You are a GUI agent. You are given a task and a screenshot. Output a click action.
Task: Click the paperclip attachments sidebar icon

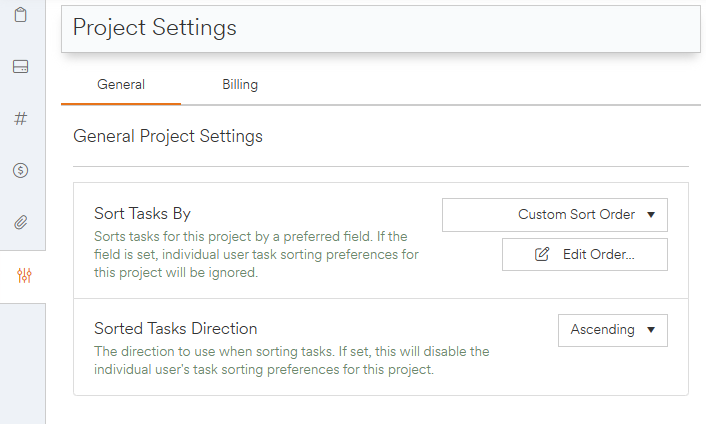point(20,222)
